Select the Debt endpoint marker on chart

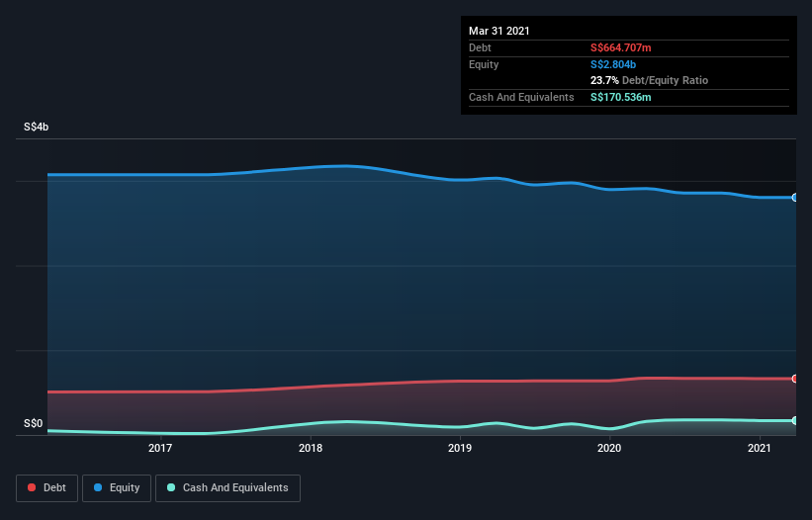[x=794, y=379]
